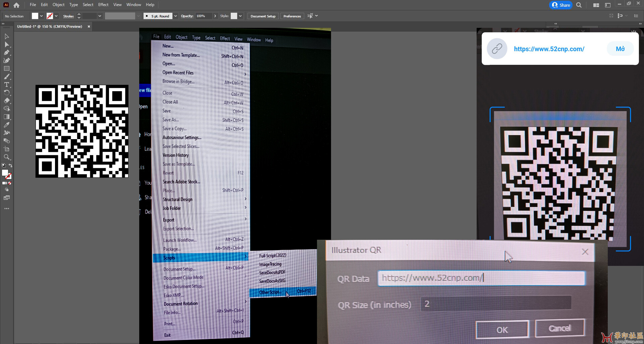Click the Share button

tap(561, 5)
